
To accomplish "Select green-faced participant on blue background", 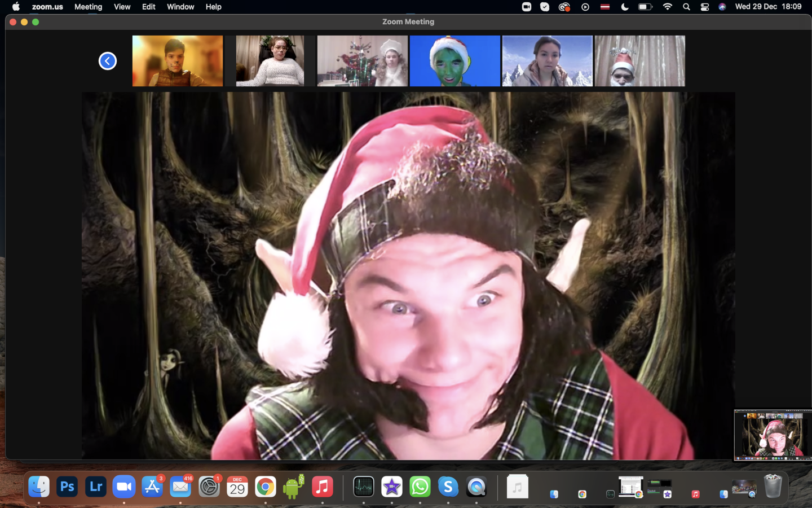I will (x=455, y=61).
